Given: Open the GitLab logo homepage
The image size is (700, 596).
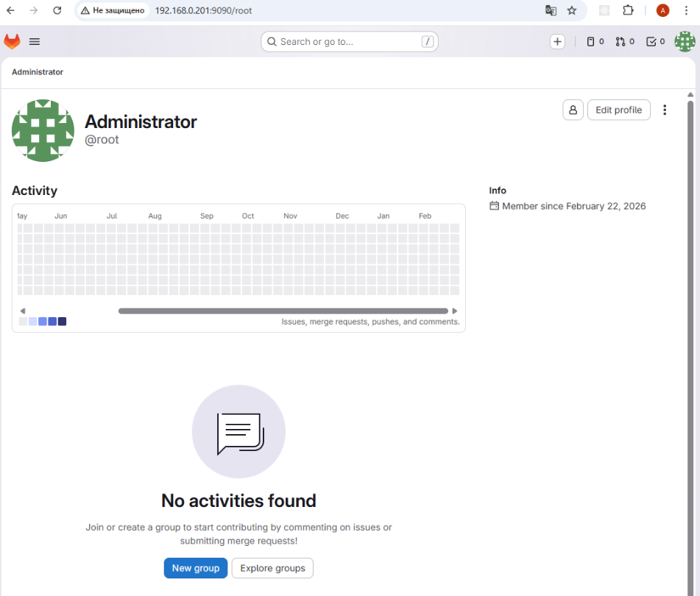Looking at the screenshot, I should 12,41.
